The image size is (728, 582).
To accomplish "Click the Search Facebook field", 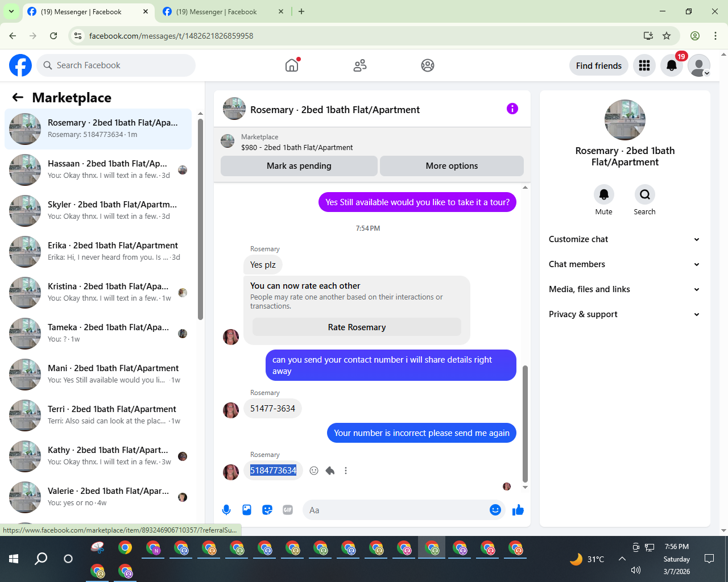I will pyautogui.click(x=116, y=65).
